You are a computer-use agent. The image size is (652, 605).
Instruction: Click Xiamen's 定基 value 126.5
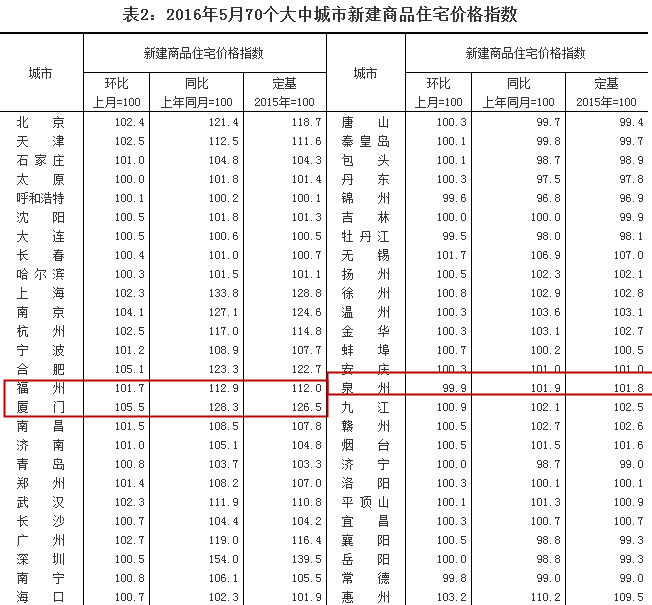coord(306,407)
